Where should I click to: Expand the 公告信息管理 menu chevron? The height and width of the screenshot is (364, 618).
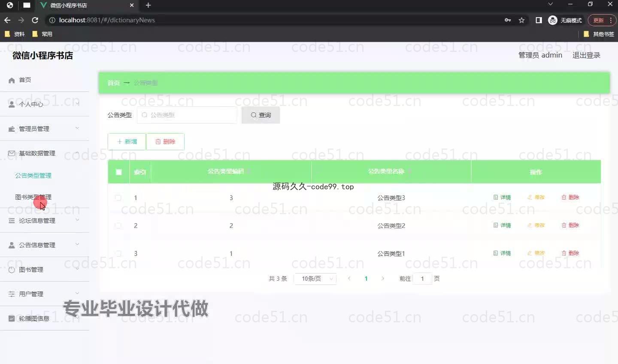point(77,244)
